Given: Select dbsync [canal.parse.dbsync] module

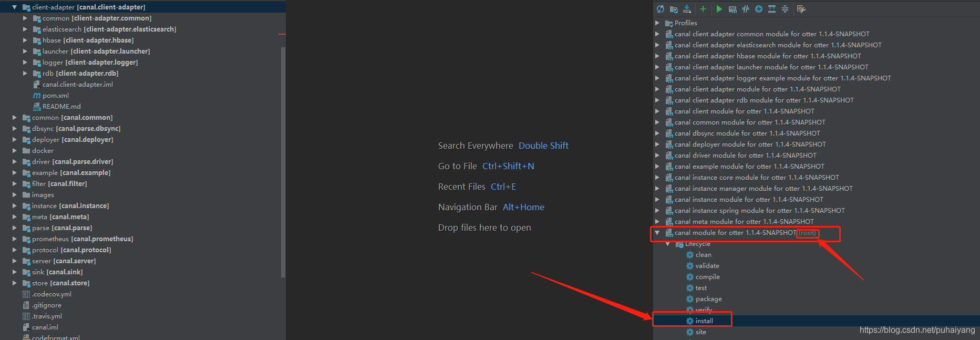Looking at the screenshot, I should tap(76, 129).
